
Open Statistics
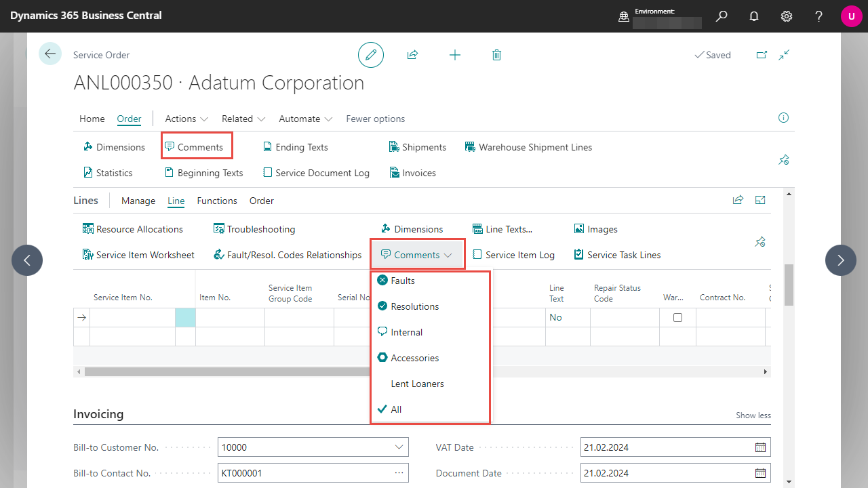click(107, 173)
